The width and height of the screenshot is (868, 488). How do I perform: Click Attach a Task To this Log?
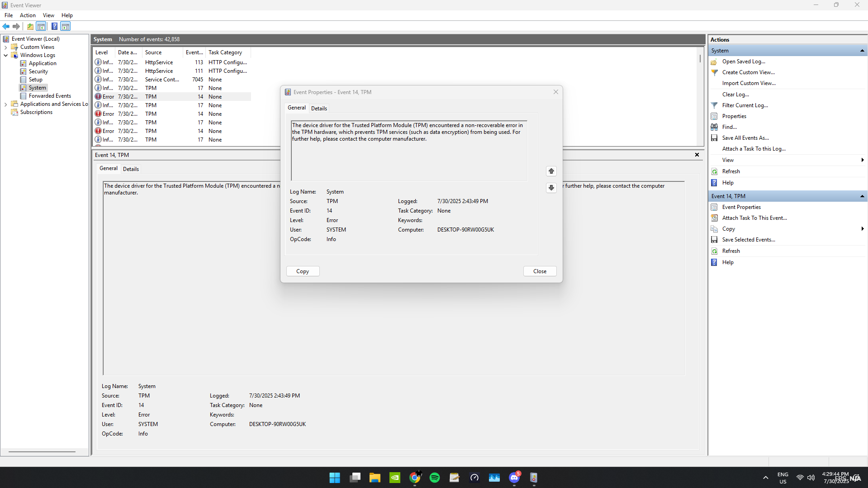click(754, 149)
